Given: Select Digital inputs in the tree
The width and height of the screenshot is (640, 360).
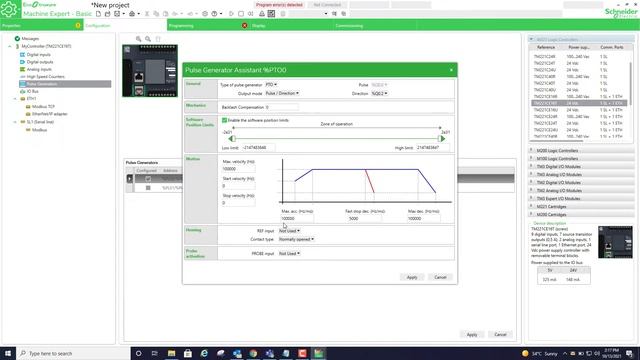Looking at the screenshot, I should tap(39, 54).
